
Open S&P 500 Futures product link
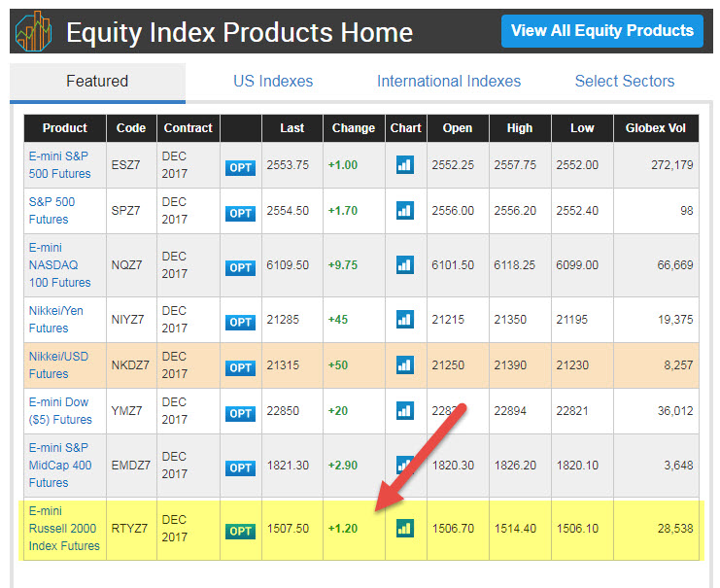[51, 210]
